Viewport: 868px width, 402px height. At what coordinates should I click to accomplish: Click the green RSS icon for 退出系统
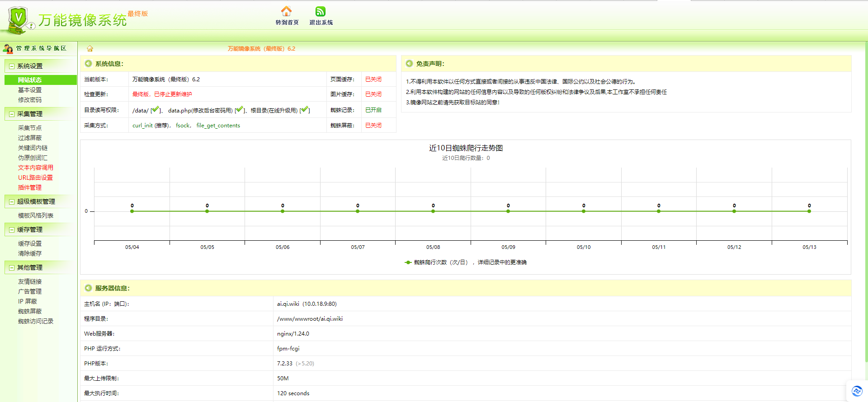coord(321,11)
